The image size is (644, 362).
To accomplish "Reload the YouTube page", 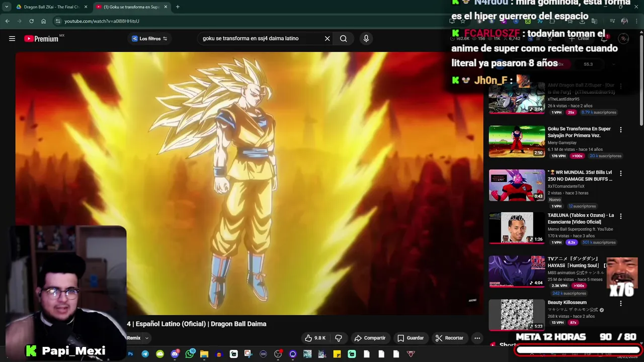I will point(32,21).
